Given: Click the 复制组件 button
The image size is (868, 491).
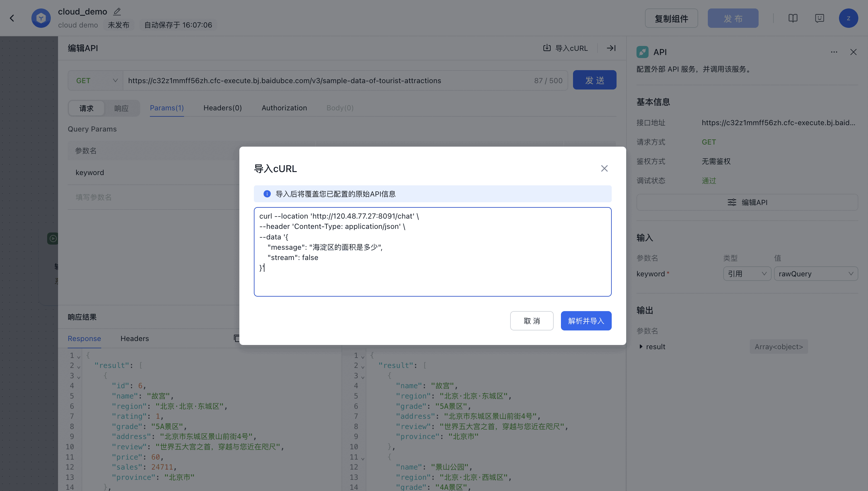Looking at the screenshot, I should coord(671,18).
